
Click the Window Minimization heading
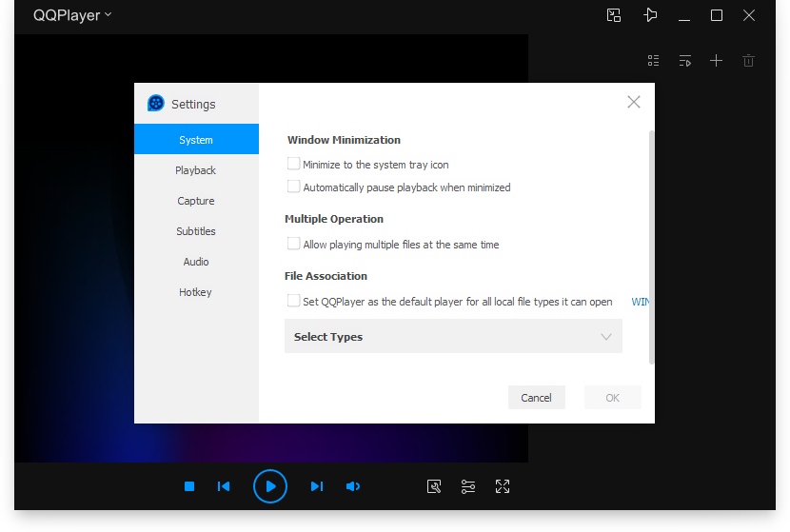pyautogui.click(x=344, y=140)
